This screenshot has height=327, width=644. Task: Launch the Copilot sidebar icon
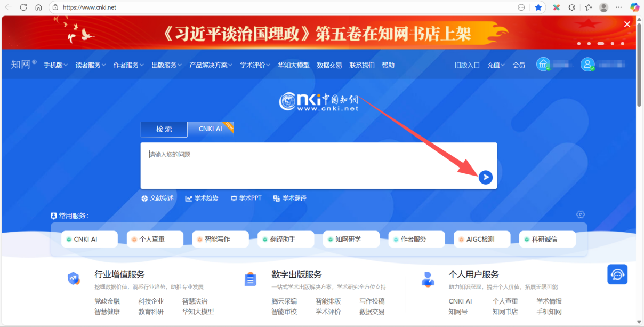[634, 7]
